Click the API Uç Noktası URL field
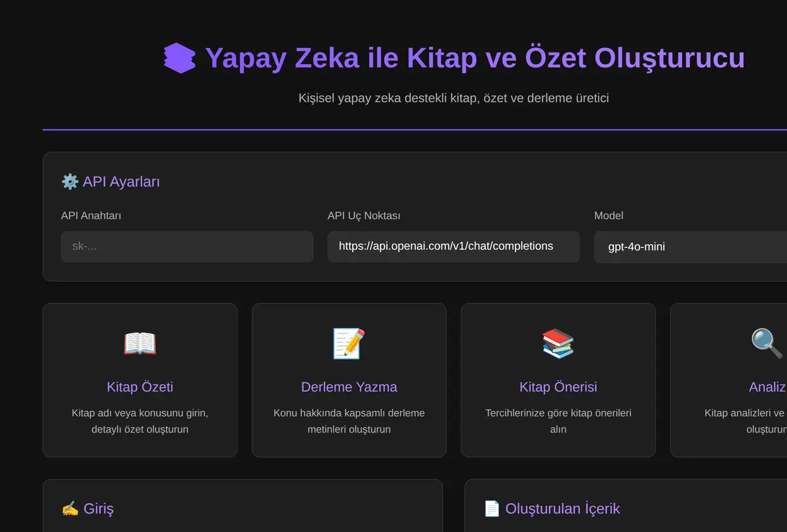The width and height of the screenshot is (787, 532). 453,247
